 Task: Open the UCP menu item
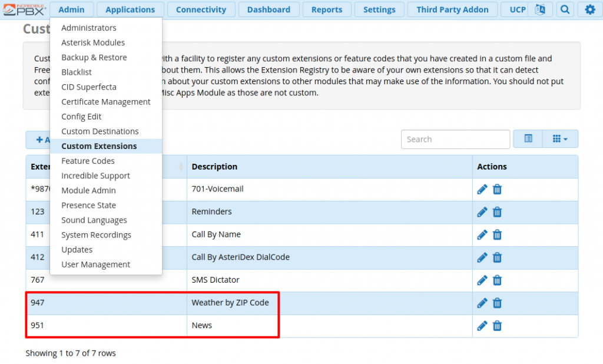click(518, 9)
